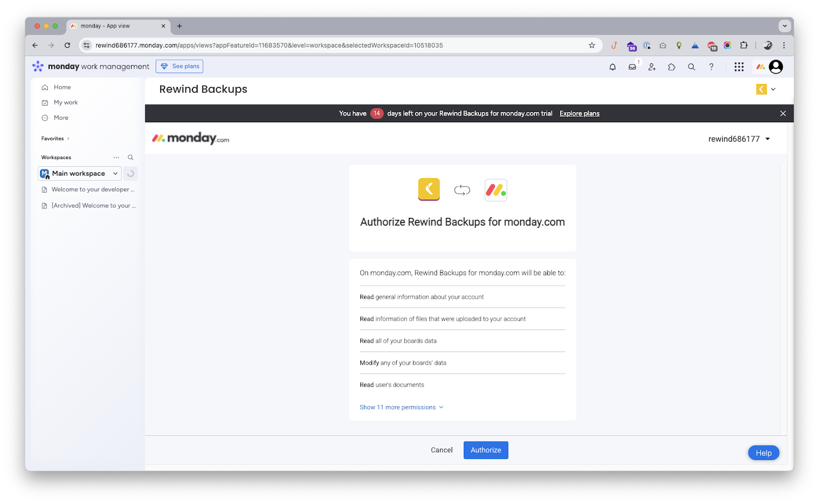This screenshot has width=819, height=504.
Task: Expand the Main workspace dropdown
Action: click(x=115, y=173)
